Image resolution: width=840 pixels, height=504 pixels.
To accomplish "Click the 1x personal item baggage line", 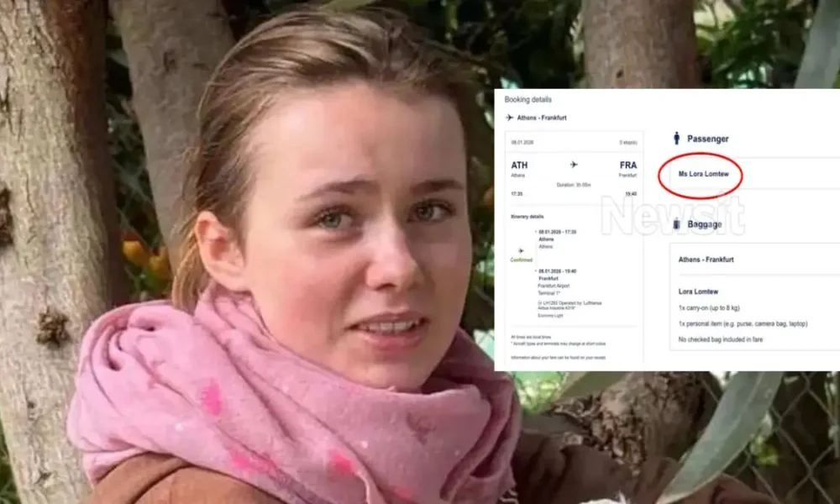I will click(732, 323).
